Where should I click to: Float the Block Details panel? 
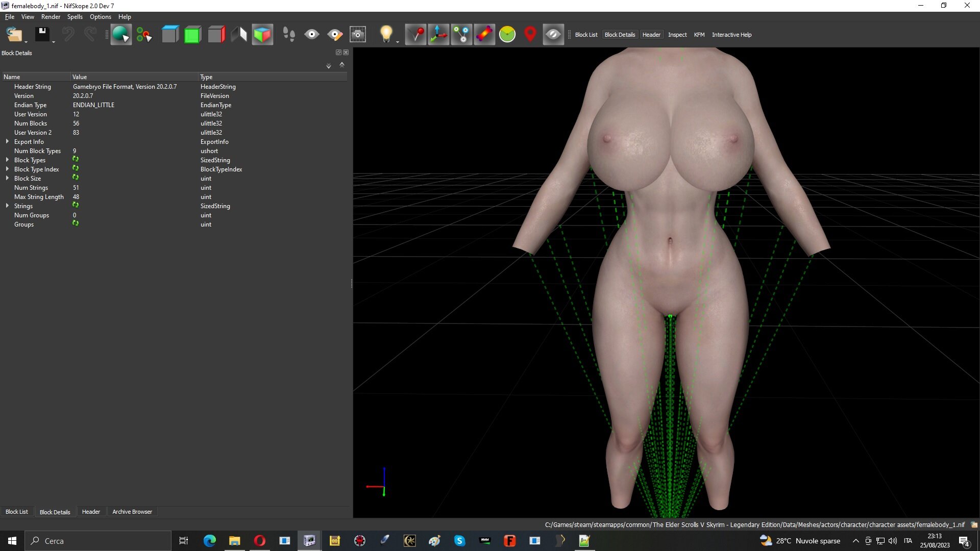(x=338, y=53)
